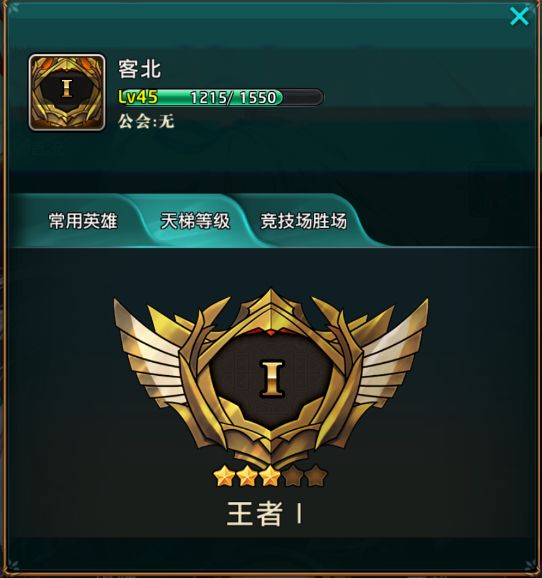The width and height of the screenshot is (542, 578).
Task: Click the 王者 I rank title text
Action: [265, 513]
